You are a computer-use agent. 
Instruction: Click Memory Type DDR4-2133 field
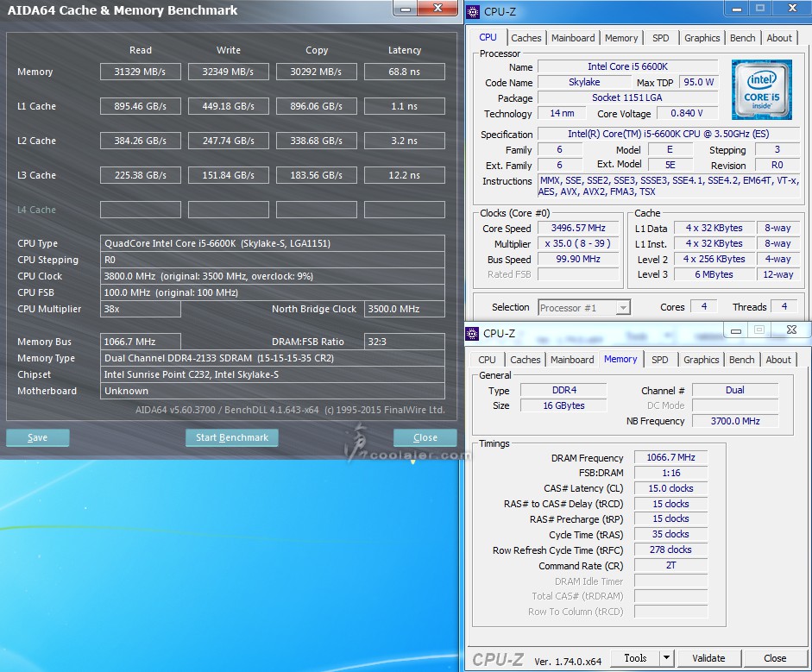[x=273, y=358]
